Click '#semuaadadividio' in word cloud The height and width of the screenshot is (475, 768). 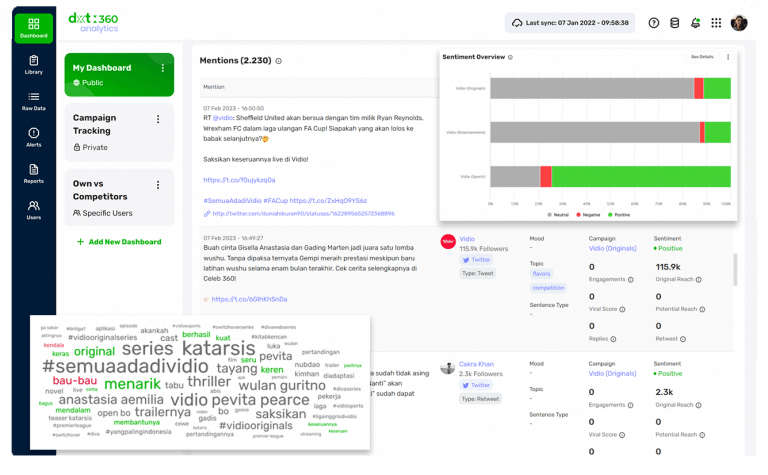[x=125, y=366]
